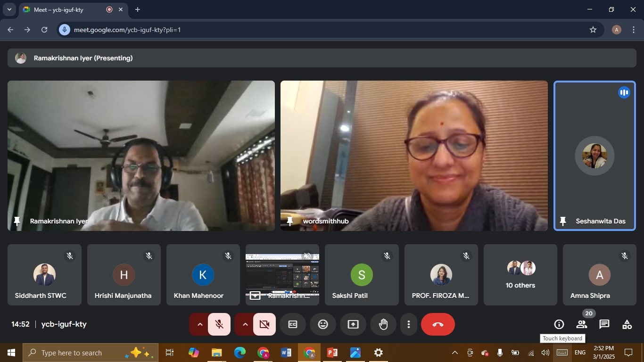The width and height of the screenshot is (644, 362).
Task: Click the present now screen-share icon
Action: [x=353, y=324]
